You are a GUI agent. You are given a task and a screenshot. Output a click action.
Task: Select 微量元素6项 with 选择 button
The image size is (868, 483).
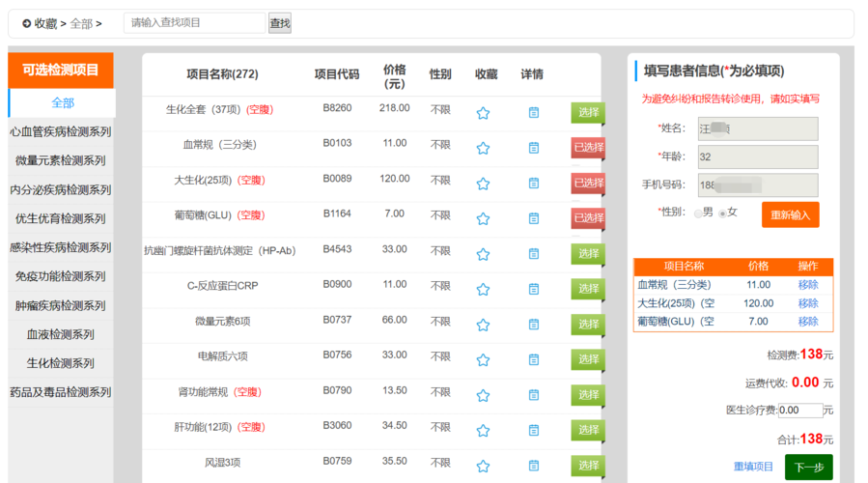click(588, 324)
